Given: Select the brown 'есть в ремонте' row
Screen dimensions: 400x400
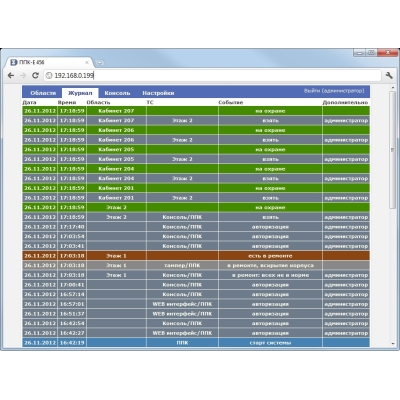Looking at the screenshot, I should [x=196, y=256].
